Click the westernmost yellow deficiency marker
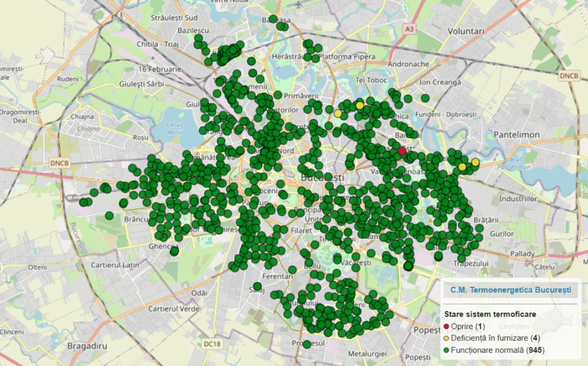 click(x=338, y=113)
